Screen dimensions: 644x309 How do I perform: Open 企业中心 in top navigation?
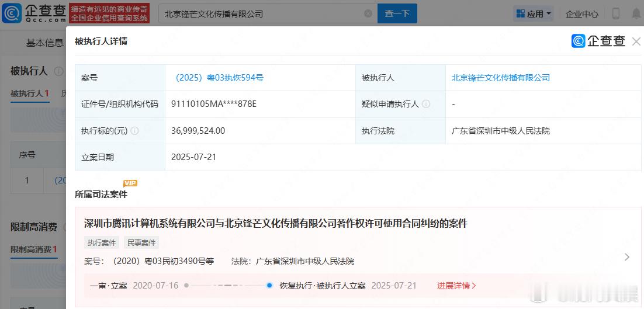[582, 13]
